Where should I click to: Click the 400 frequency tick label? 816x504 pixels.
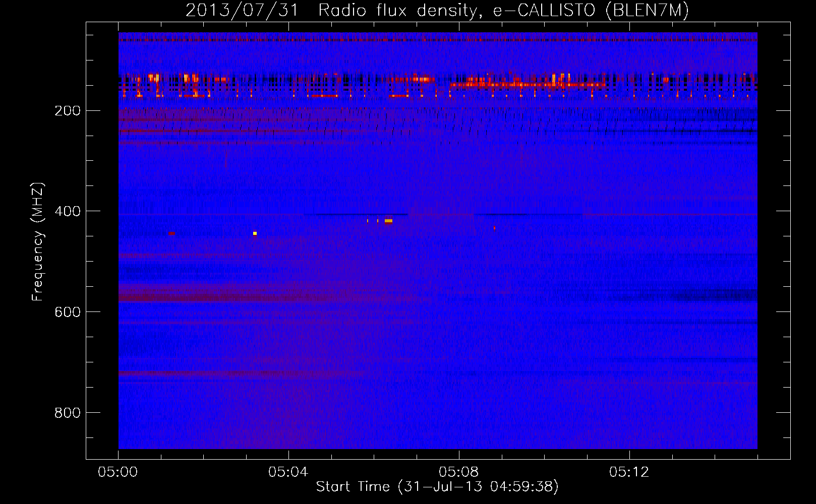click(68, 211)
